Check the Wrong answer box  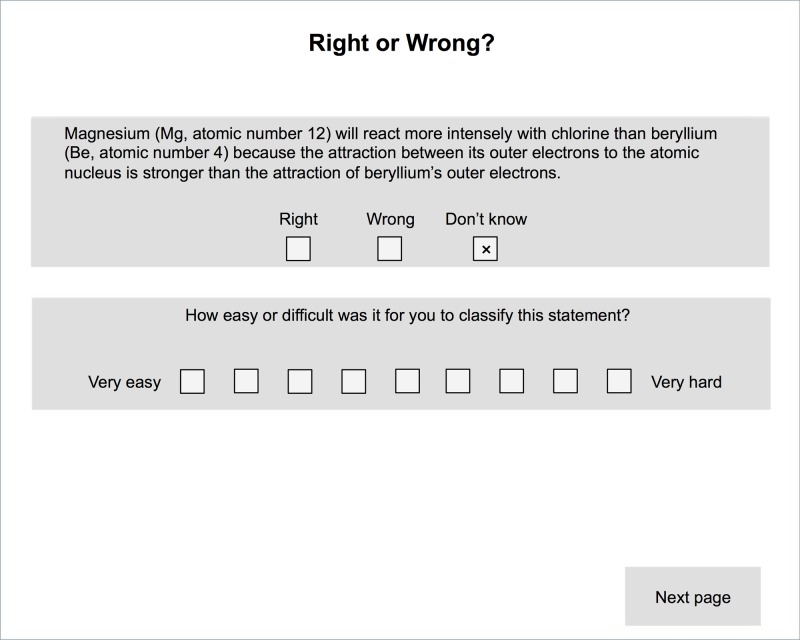click(389, 249)
